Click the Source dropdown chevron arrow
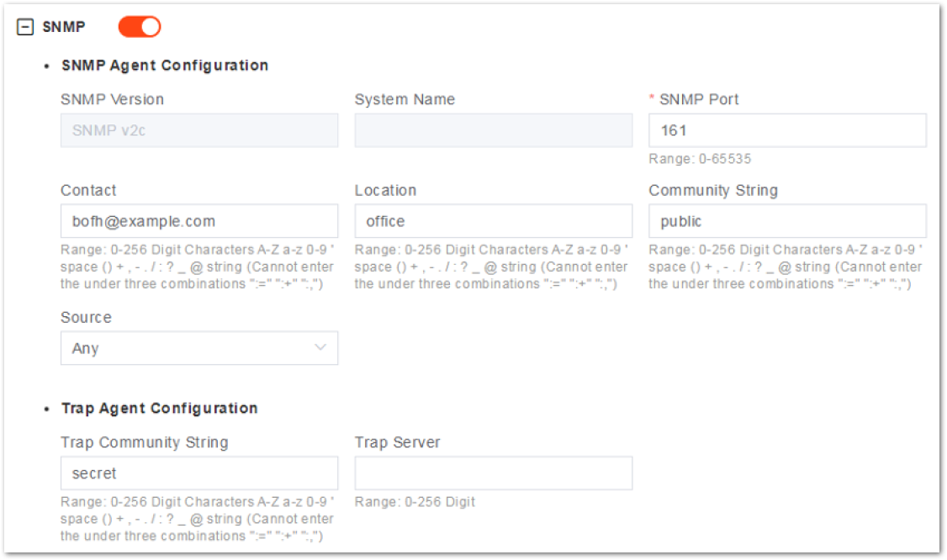 click(320, 347)
